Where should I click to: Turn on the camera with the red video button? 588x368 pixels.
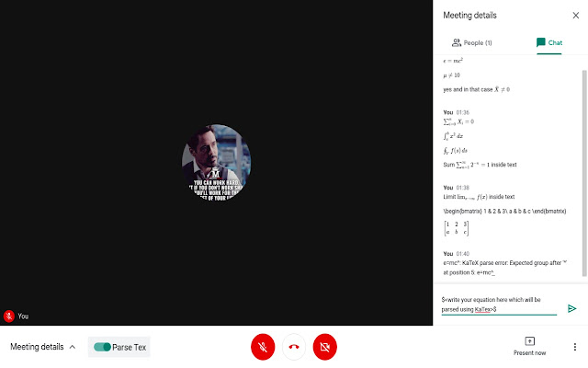coord(324,347)
